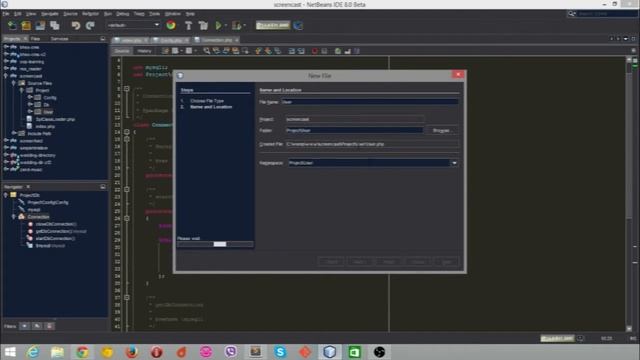Switch to the Files tab
The width and height of the screenshot is (640, 360).
coord(36,39)
